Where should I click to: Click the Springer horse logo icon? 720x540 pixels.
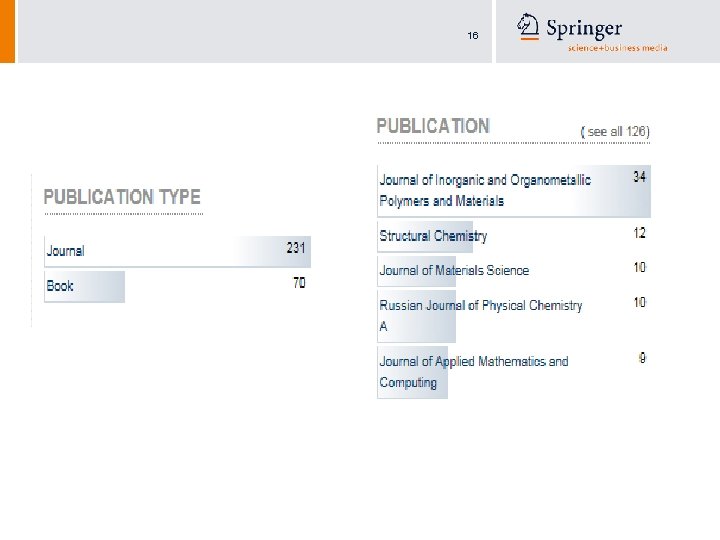point(529,27)
